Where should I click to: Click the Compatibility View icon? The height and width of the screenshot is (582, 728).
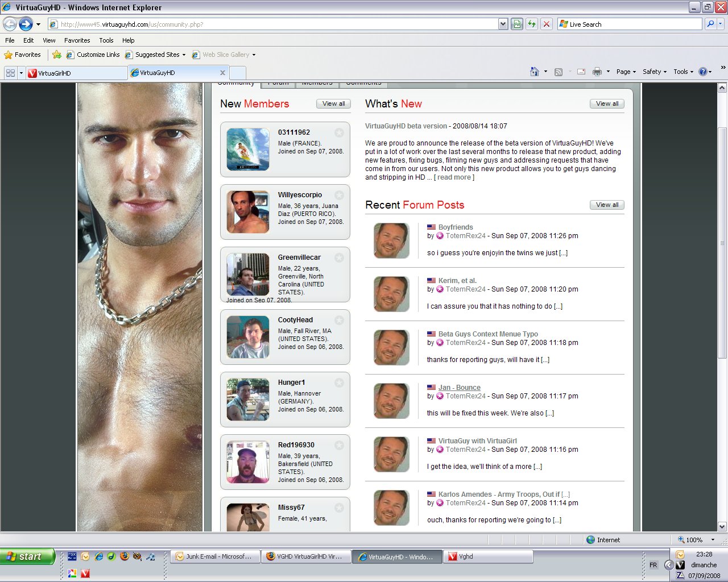(x=517, y=24)
